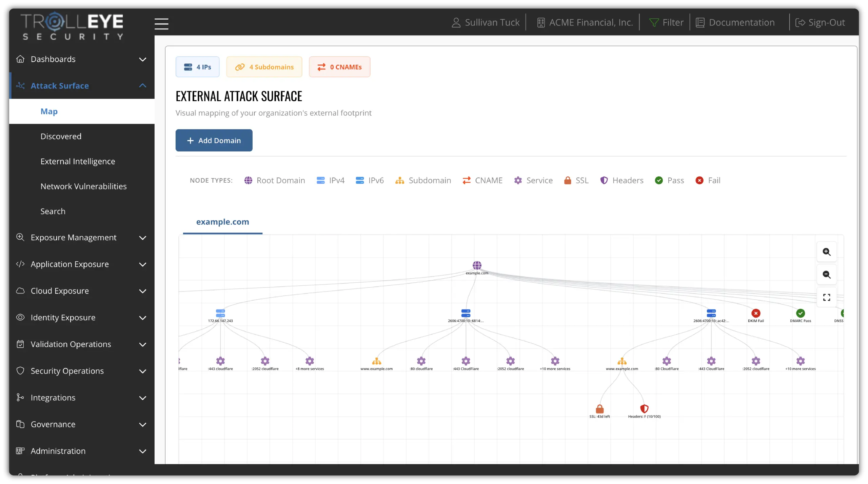Open the hamburger menu icon
Viewport: 868px width, 484px height.
[x=161, y=23]
